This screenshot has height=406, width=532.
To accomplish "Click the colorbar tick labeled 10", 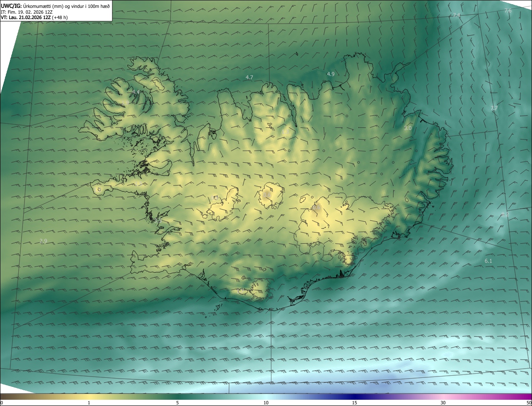I will [x=266, y=403].
